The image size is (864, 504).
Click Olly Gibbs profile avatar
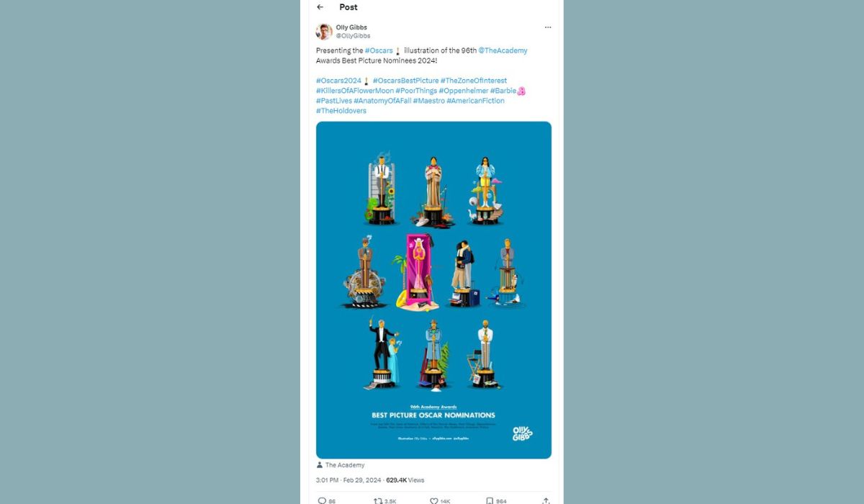324,31
